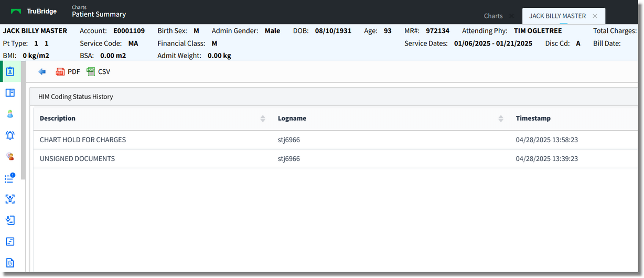Select the JACK BILLY MASTER tab
Viewport: 644px width, 278px height.
pyautogui.click(x=557, y=16)
